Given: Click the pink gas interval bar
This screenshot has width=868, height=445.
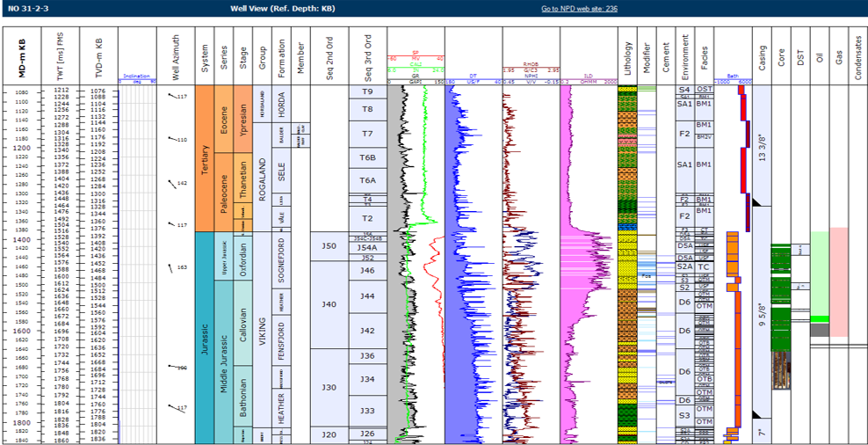Looking at the screenshot, I should (838, 281).
